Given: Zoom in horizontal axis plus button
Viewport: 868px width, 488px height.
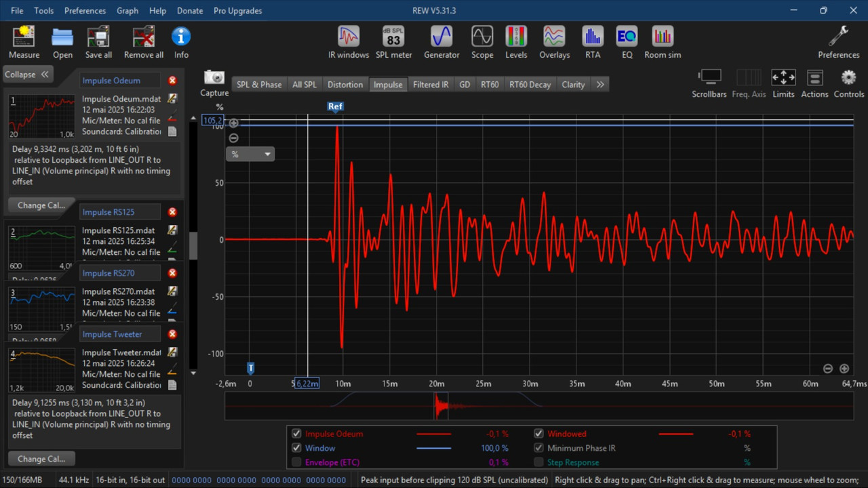Looking at the screenshot, I should (x=844, y=369).
